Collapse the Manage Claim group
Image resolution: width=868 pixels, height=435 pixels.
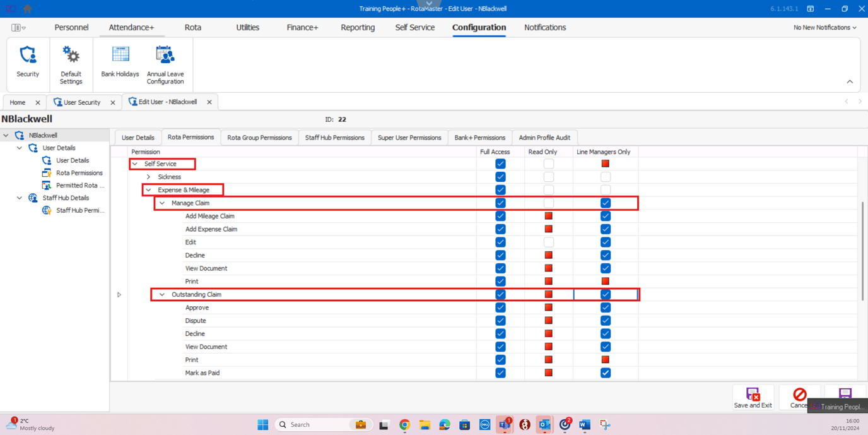pyautogui.click(x=162, y=203)
